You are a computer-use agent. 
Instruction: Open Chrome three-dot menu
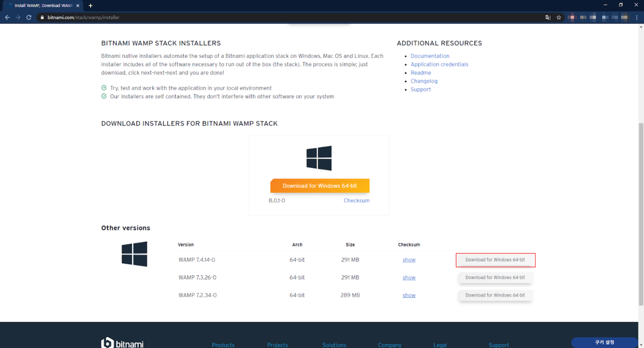[x=637, y=17]
